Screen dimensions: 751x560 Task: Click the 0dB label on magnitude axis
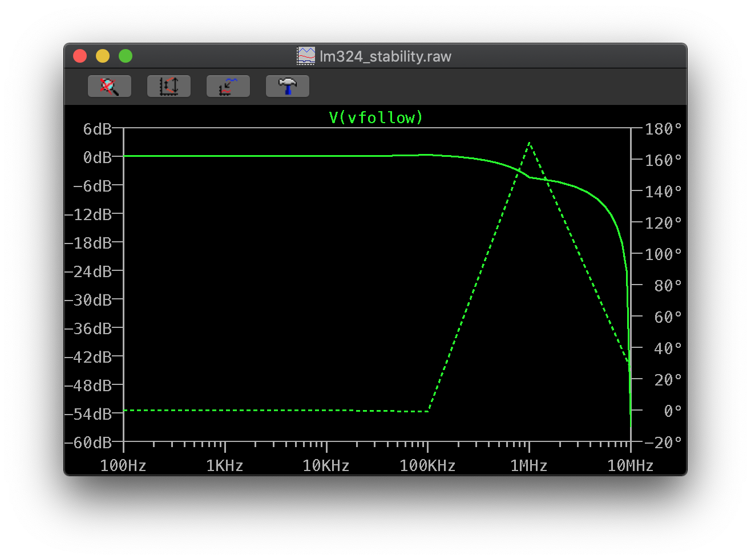click(97, 157)
